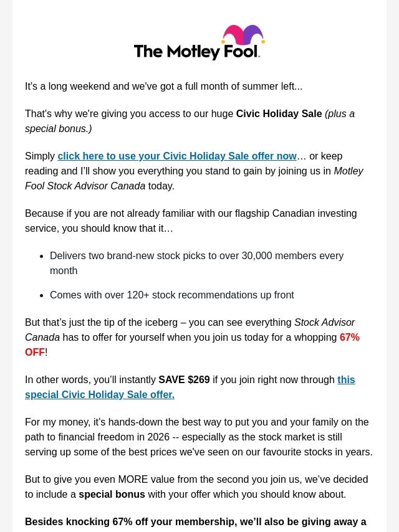Click the italic '(plus a special bonus.)' text

pos(190,121)
